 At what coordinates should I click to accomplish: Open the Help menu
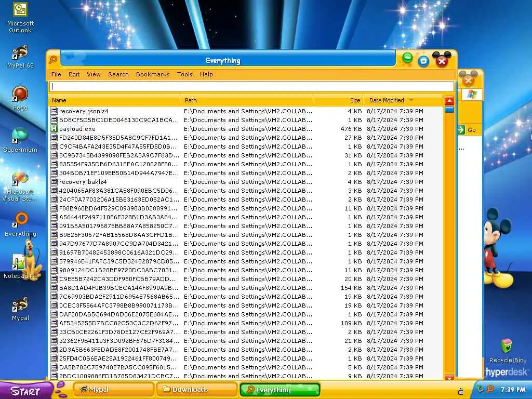coord(206,74)
